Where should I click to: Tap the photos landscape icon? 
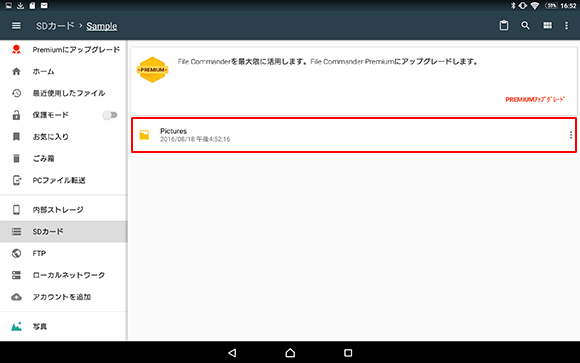[16, 326]
